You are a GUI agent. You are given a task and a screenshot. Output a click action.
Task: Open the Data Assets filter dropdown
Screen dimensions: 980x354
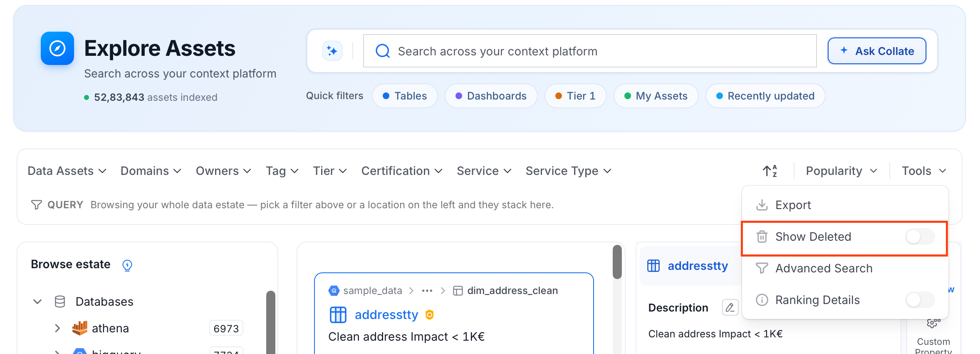[x=67, y=171]
